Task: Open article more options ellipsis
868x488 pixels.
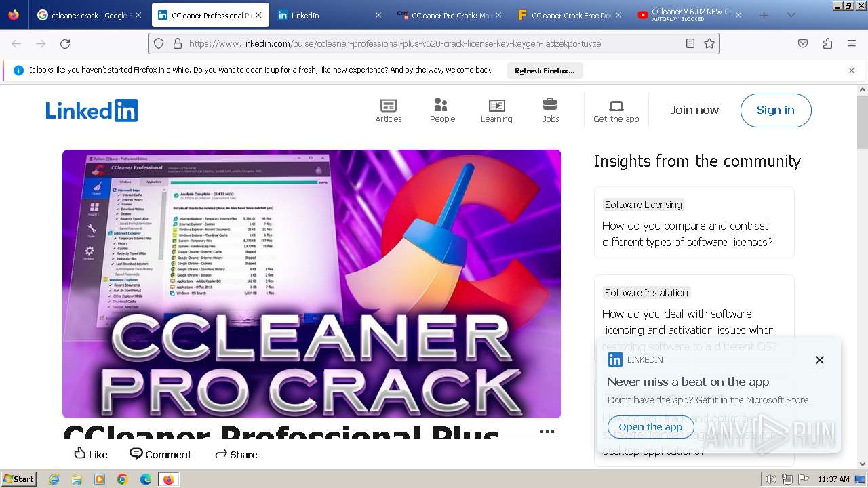Action: tap(547, 432)
